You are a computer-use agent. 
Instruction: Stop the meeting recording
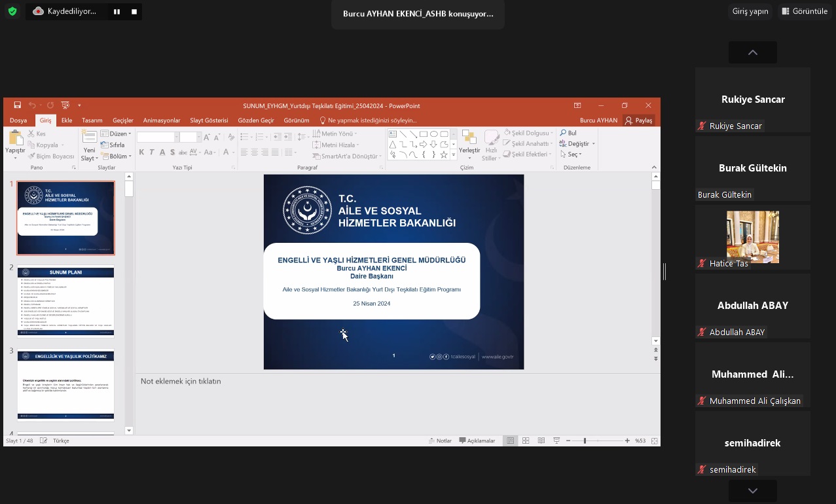134,11
